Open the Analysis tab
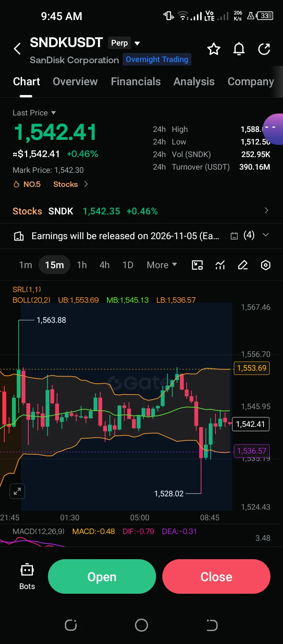Viewport: 283px width, 644px height. point(194,82)
